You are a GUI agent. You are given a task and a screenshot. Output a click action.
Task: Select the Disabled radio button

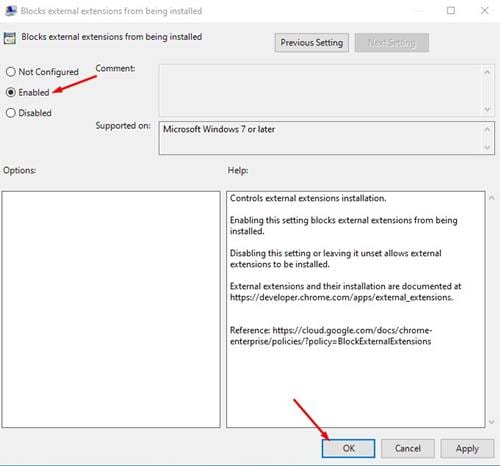click(x=11, y=113)
